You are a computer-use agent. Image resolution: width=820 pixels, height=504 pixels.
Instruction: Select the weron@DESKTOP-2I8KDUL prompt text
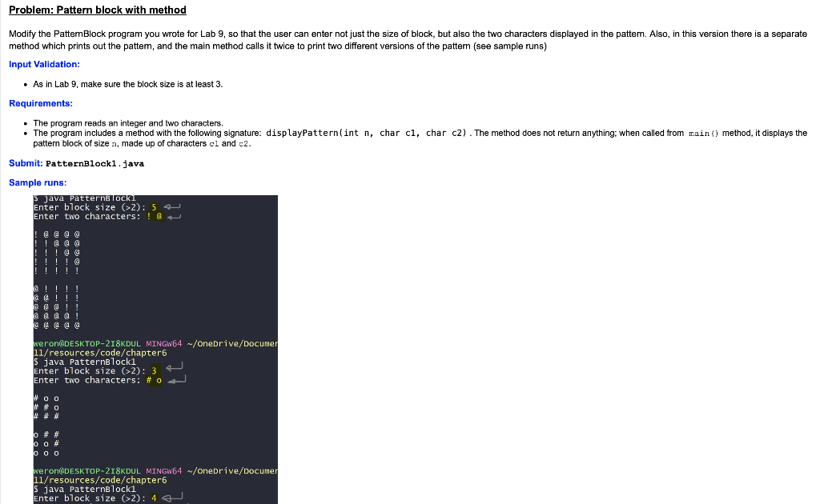point(76,342)
